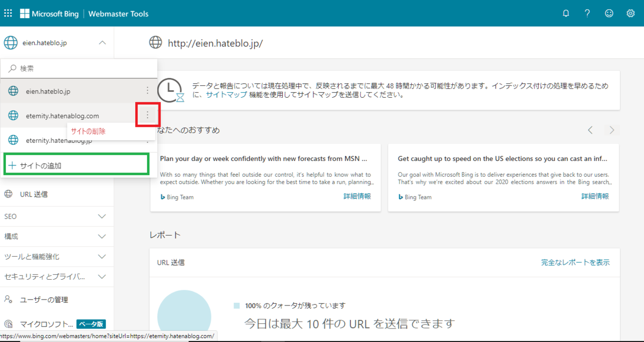Expand セキュリティとプライバ... sidebar section
Viewport: 644px width, 342px height.
point(57,277)
